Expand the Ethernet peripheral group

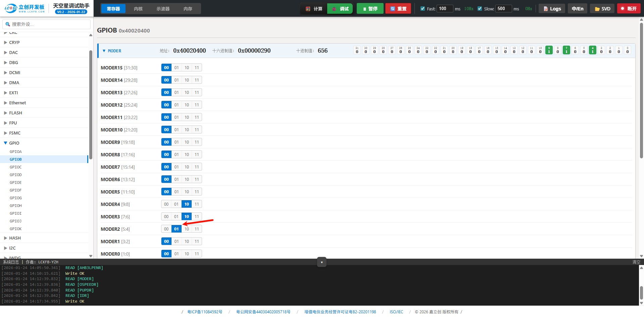[x=6, y=103]
